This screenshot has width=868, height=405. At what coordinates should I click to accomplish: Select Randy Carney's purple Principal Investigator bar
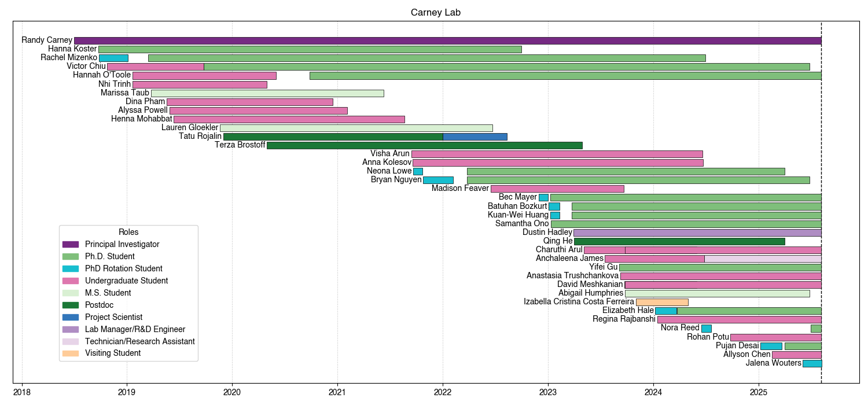(447, 41)
